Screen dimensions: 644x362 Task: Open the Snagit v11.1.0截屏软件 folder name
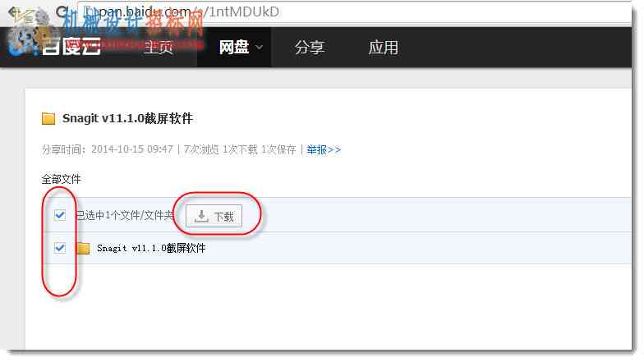point(151,248)
